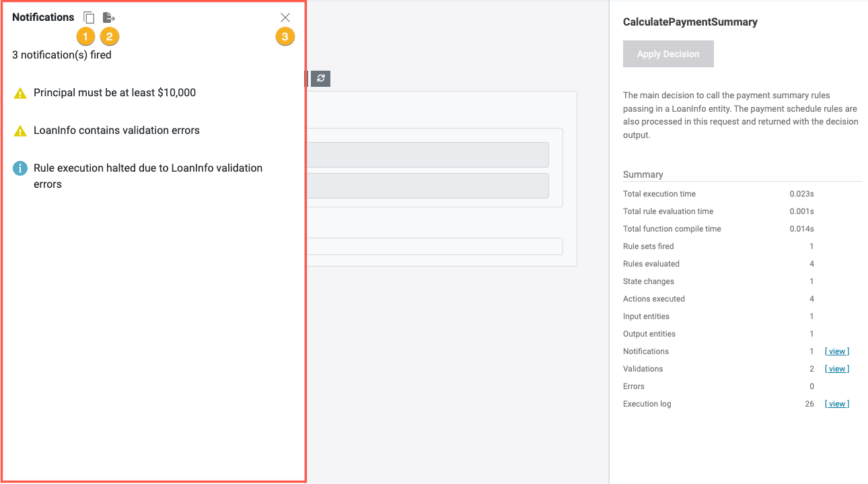Click the copy notifications icon
Image resolution: width=868 pixels, height=484 pixels.
coord(89,18)
